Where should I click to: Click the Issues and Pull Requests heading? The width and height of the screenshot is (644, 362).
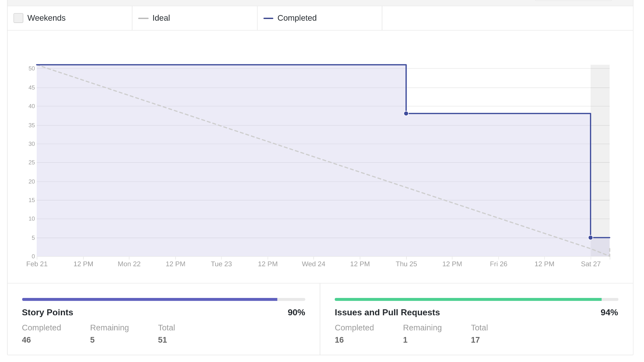click(x=387, y=312)
